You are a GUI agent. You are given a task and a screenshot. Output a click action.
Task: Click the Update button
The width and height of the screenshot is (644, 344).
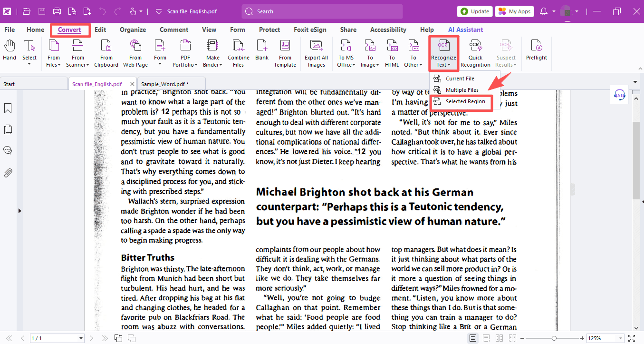pos(475,11)
